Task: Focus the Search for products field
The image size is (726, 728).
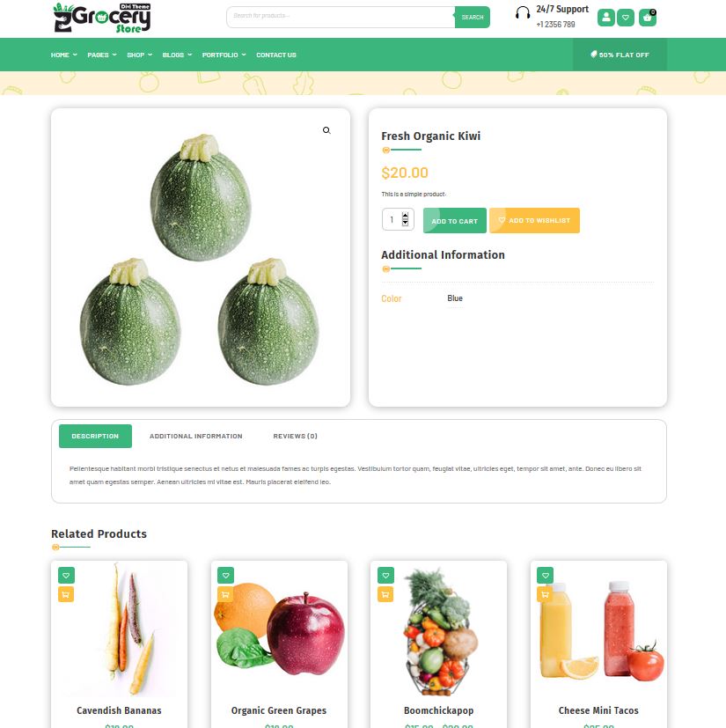Action: click(x=341, y=18)
